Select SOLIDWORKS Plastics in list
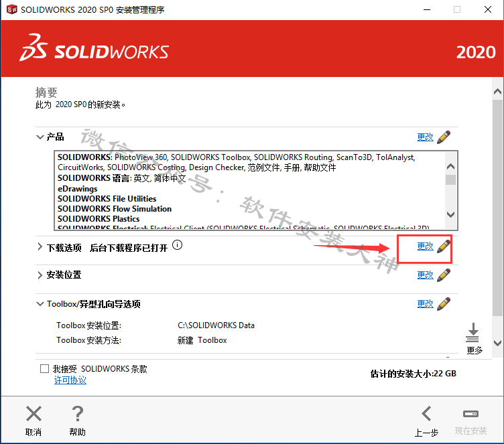 99,219
